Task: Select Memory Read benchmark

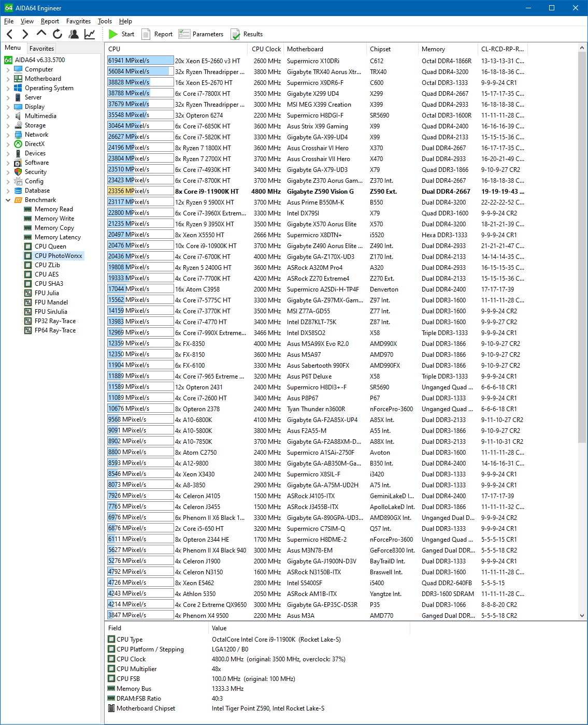Action: pyautogui.click(x=54, y=209)
